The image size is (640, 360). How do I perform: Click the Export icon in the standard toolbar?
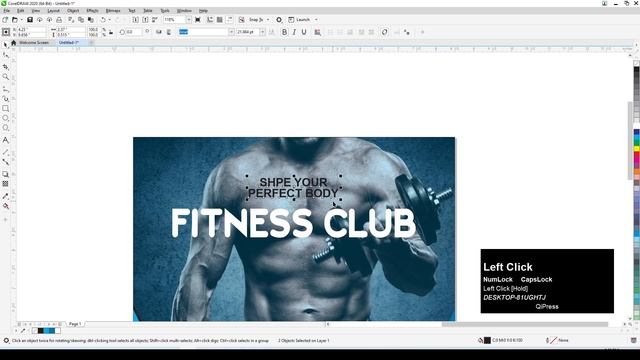[x=145, y=20]
